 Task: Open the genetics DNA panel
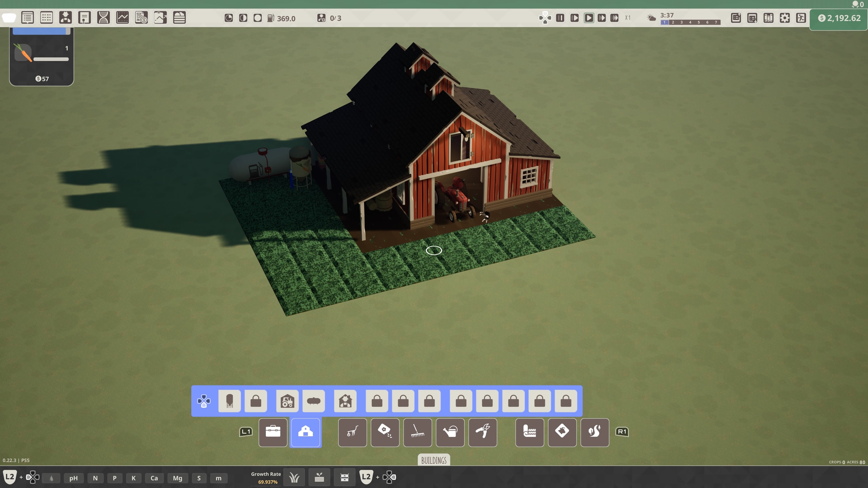tap(104, 18)
